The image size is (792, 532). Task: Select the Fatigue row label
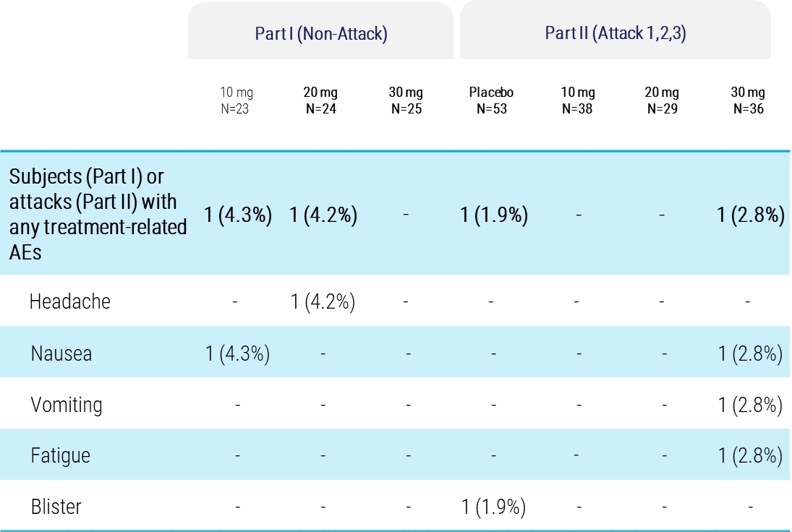(61, 456)
